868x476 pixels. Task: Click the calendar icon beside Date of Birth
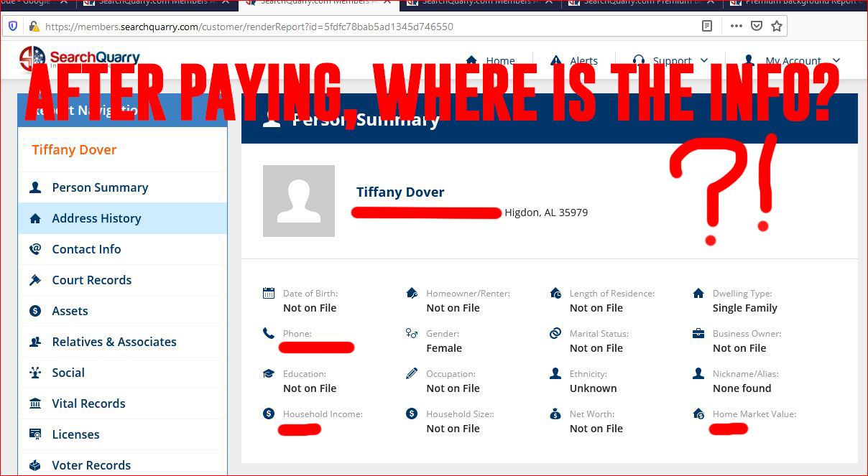click(269, 293)
